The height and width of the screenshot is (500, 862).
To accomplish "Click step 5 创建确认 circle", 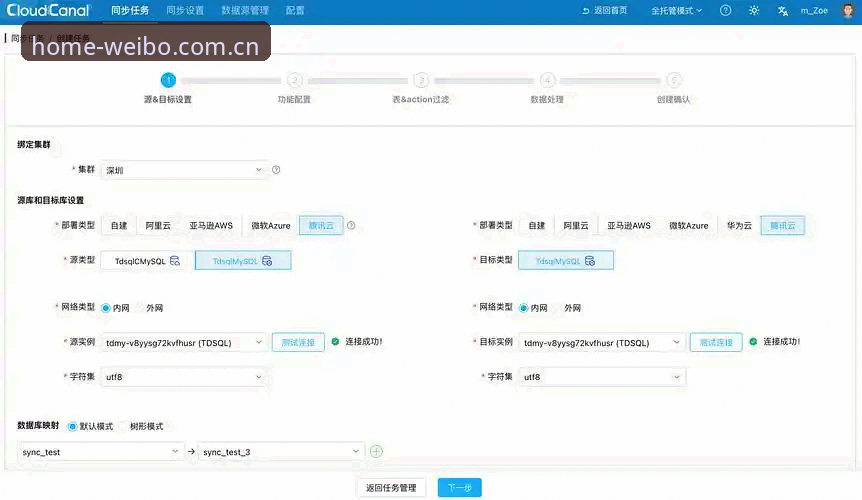I will coord(674,80).
